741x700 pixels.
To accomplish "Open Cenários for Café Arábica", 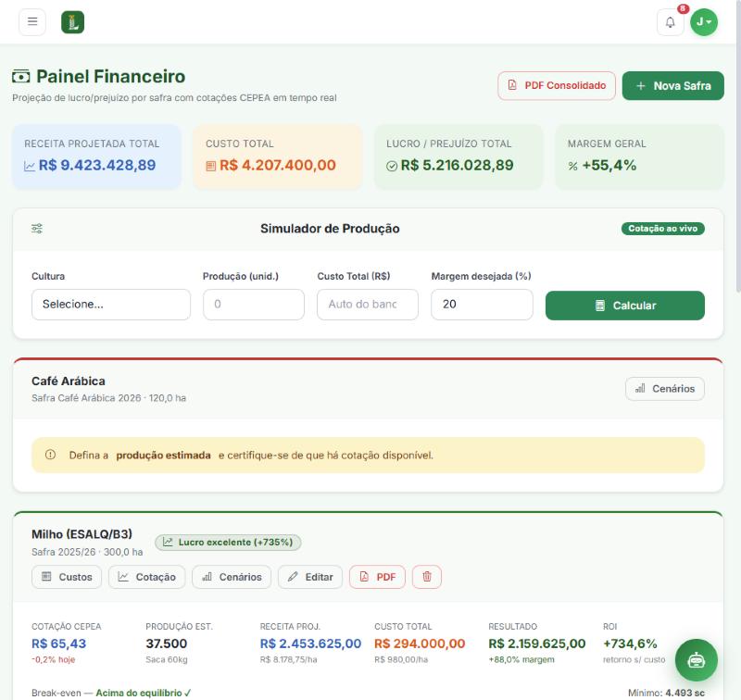I will click(664, 389).
